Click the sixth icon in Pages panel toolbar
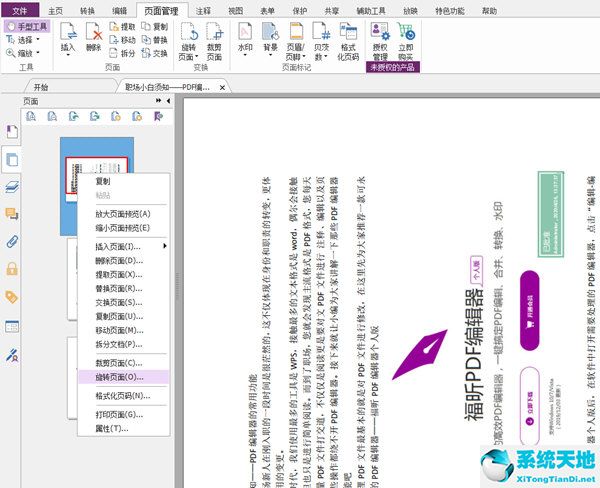Viewport: 600px width, 488px height. point(137,116)
